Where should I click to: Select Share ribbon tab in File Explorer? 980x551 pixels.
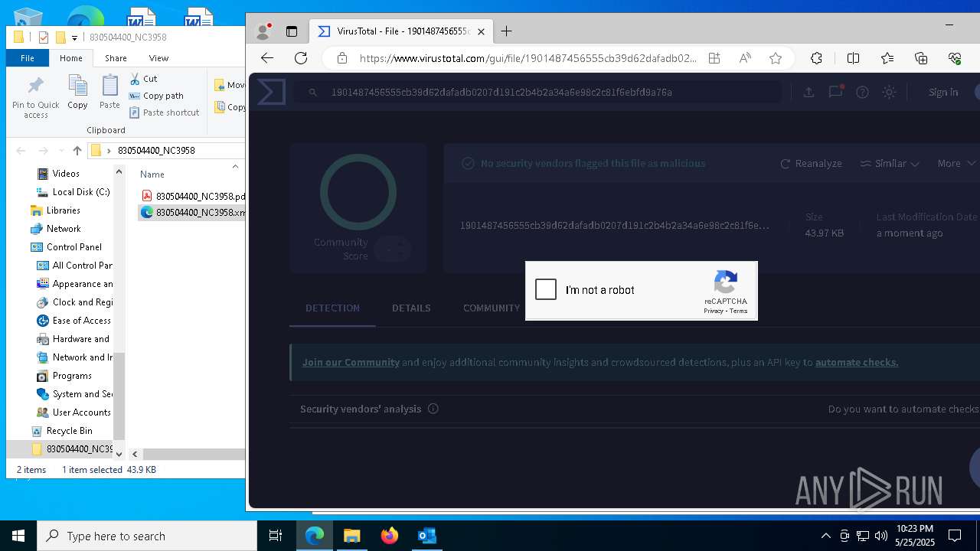[x=116, y=58]
